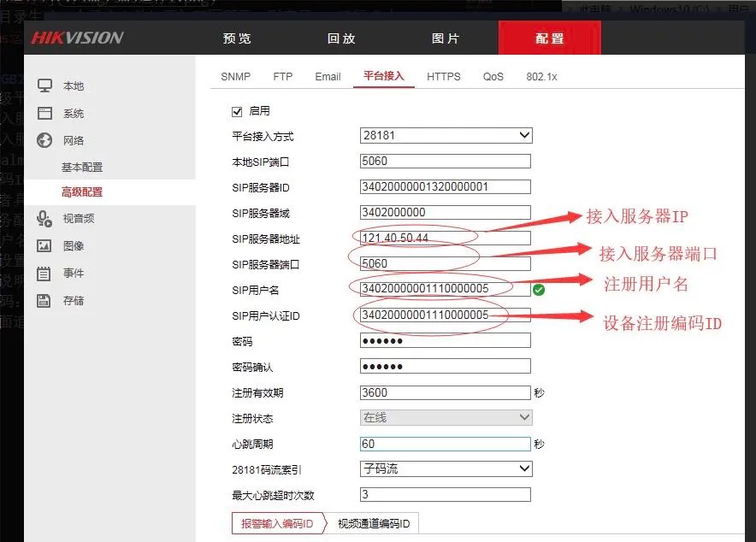Open the 回放 (Playback) menu
The image size is (756, 542).
point(340,38)
